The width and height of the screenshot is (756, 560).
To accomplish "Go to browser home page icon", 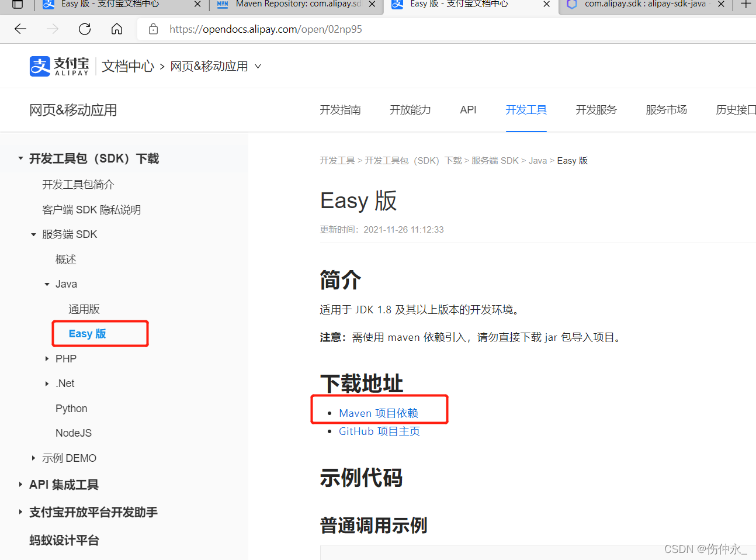I will click(117, 29).
